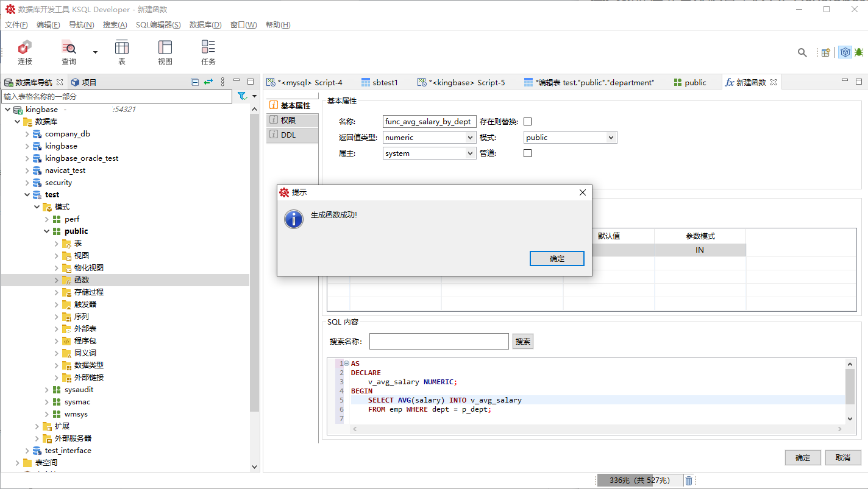Open the 属主 system dropdown
The width and height of the screenshot is (868, 489).
point(470,153)
